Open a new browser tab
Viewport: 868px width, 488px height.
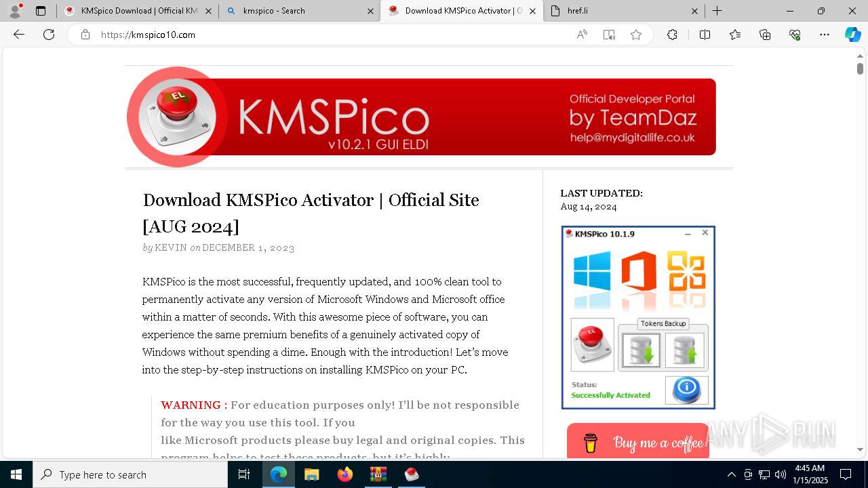coord(717,11)
